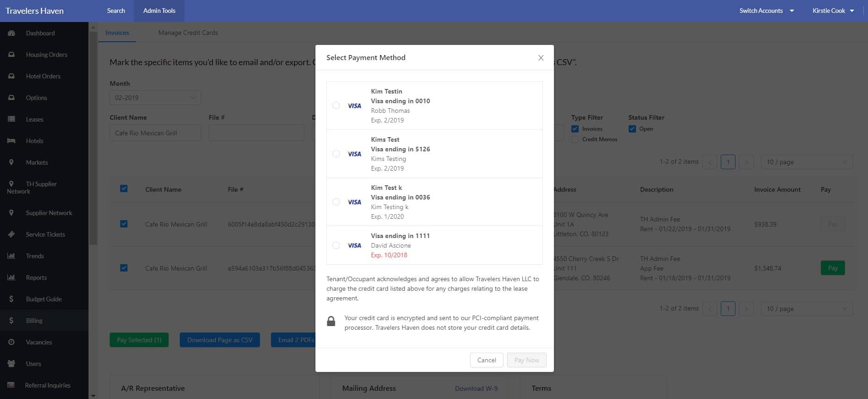The image size is (868, 399).
Task: Click the Leases list icon in sidebar
Action: pos(11,119)
